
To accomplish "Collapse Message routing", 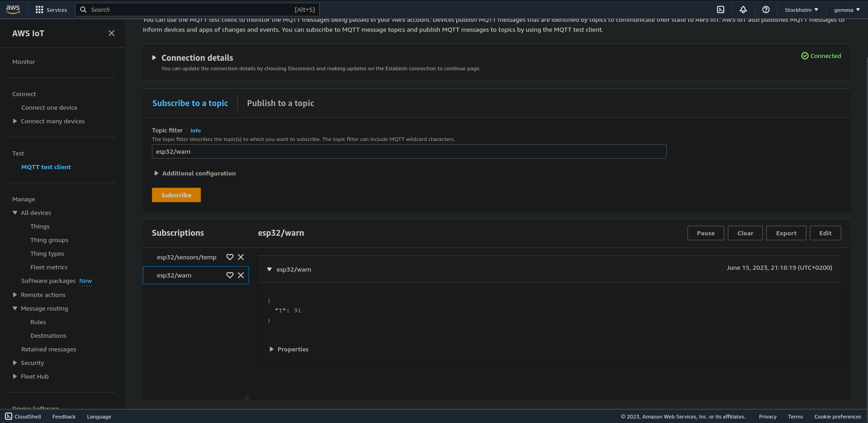I will (x=15, y=308).
